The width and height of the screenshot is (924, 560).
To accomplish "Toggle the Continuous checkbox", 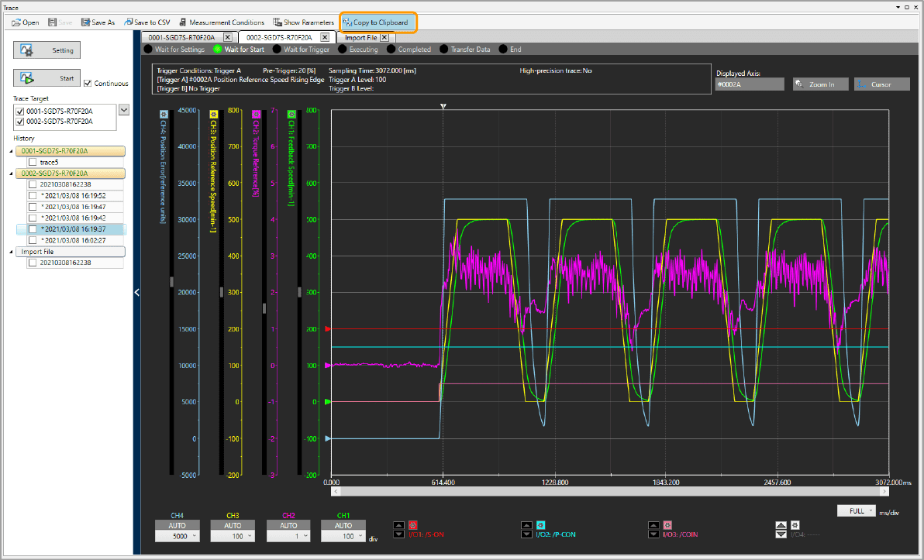I will [x=88, y=83].
